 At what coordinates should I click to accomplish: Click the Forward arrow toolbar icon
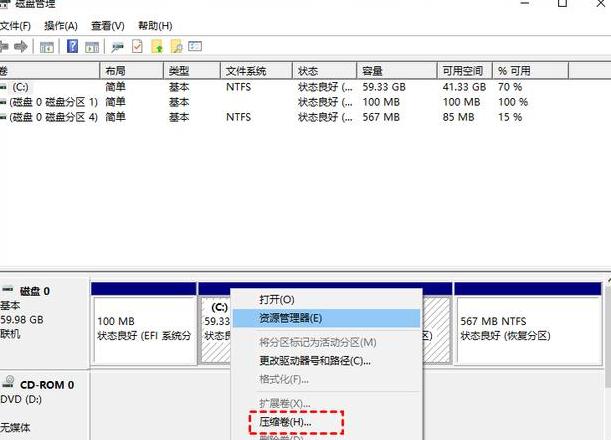(21, 47)
